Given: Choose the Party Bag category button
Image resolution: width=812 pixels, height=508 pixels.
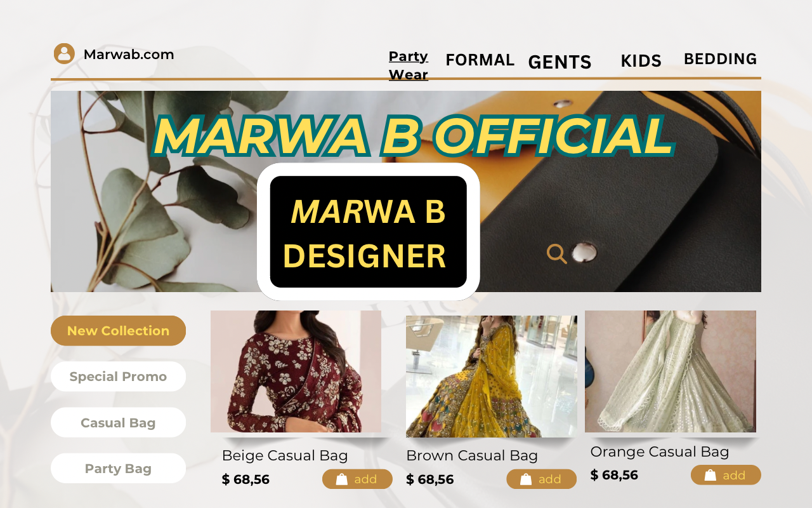Looking at the screenshot, I should 118,469.
